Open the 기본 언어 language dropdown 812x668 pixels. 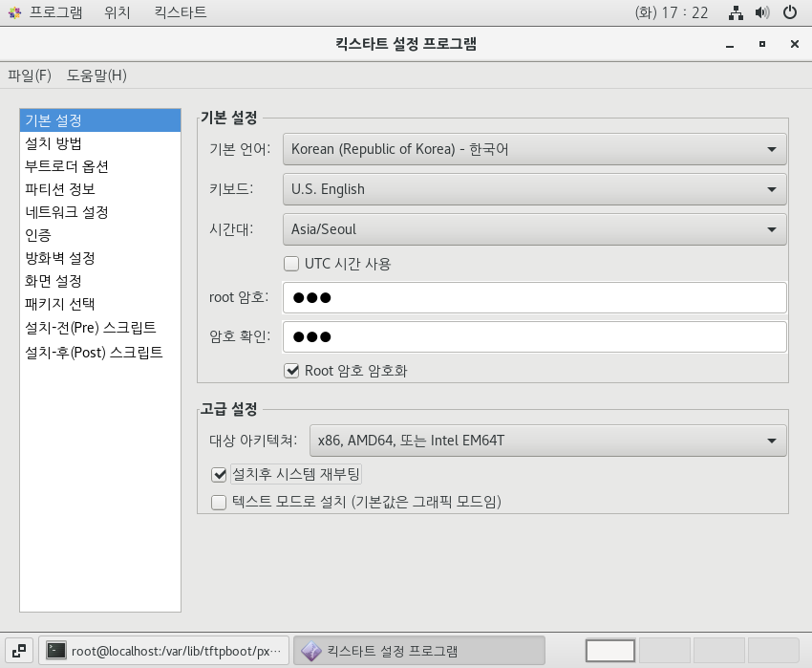[534, 149]
